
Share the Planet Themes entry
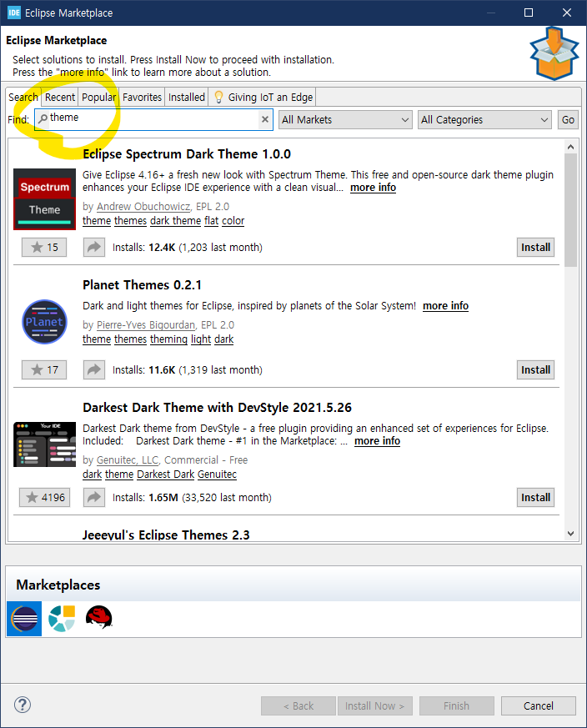(94, 369)
